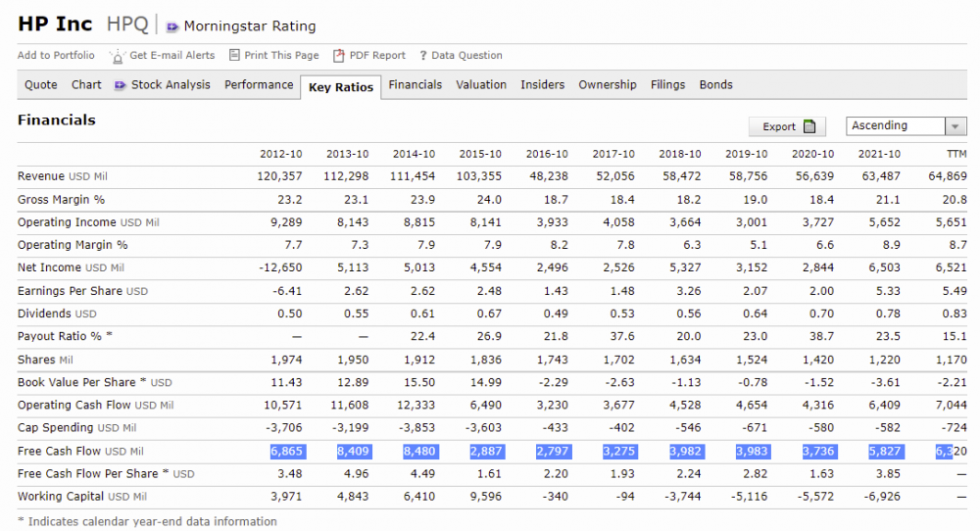Click the Operating Income row label
This screenshot has height=531, width=980.
pos(88,222)
